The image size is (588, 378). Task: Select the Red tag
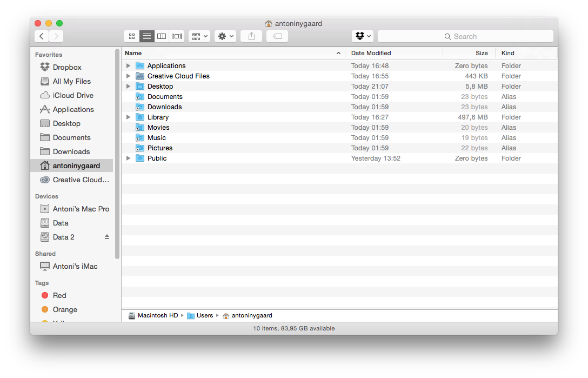(x=72, y=295)
